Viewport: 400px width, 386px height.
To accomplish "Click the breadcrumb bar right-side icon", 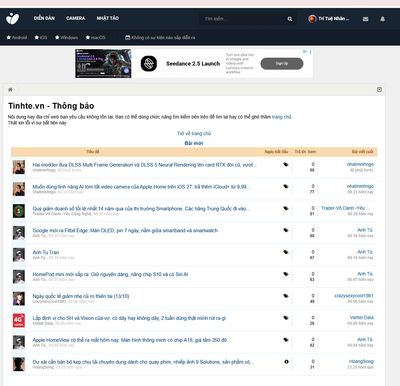I will pos(379,89).
